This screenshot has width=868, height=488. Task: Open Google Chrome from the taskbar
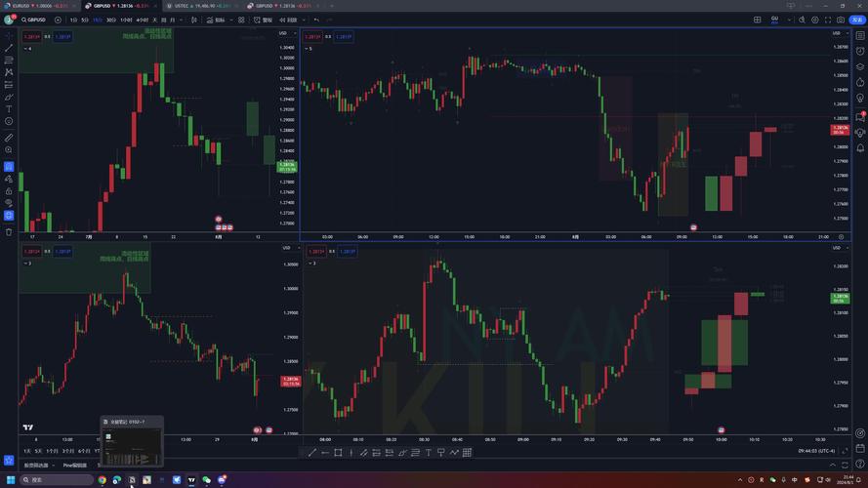pyautogui.click(x=102, y=479)
